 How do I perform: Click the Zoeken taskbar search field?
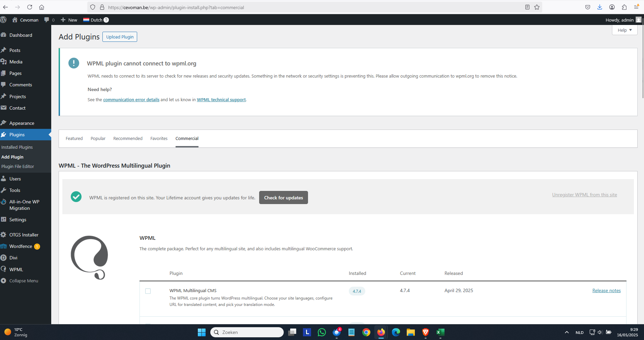(x=247, y=332)
